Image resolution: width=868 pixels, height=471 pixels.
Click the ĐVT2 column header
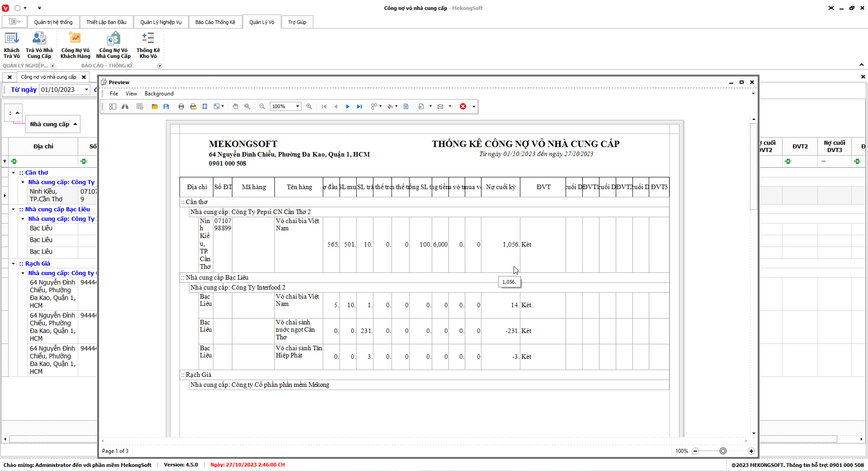800,146
